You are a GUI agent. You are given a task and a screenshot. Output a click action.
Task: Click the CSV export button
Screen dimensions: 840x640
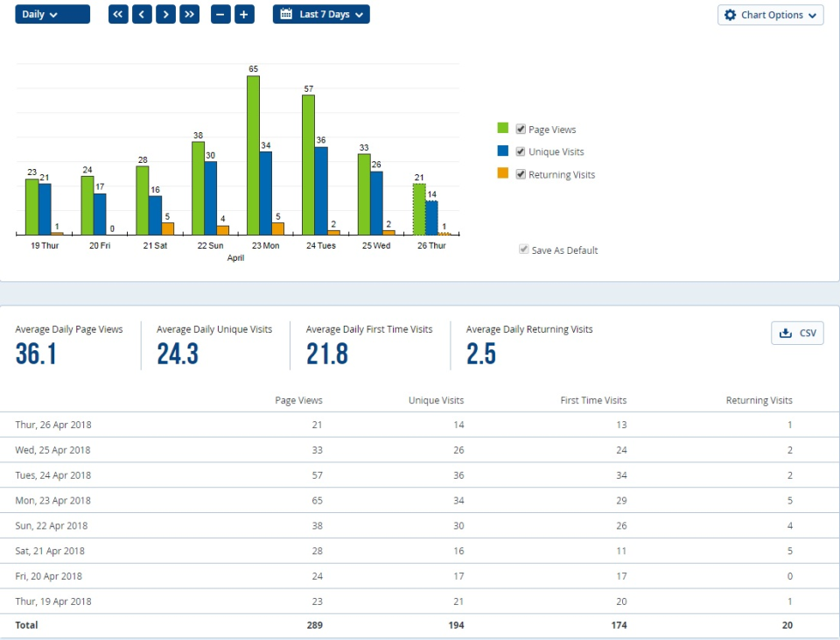pyautogui.click(x=797, y=333)
